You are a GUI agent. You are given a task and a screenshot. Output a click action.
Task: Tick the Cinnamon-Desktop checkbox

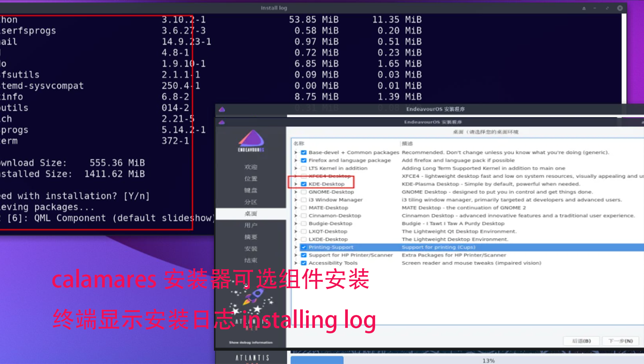pos(304,216)
